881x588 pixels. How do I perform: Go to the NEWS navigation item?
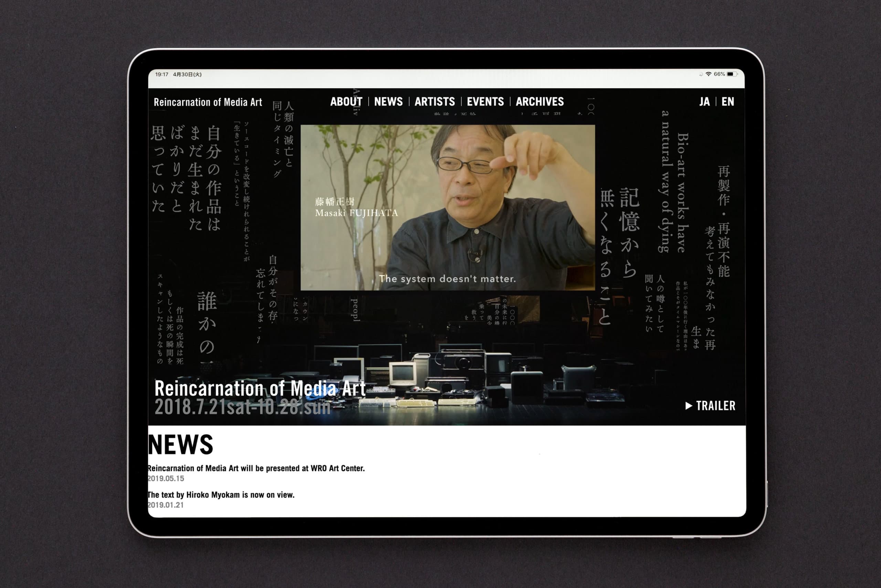click(x=388, y=102)
